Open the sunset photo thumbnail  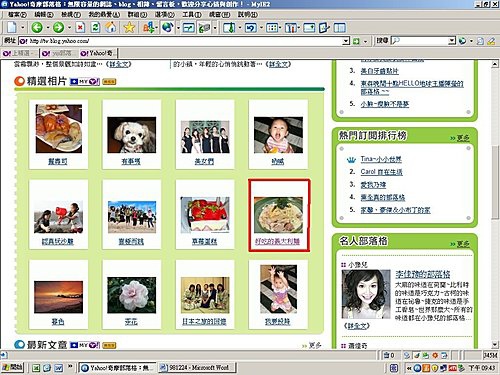(x=58, y=297)
